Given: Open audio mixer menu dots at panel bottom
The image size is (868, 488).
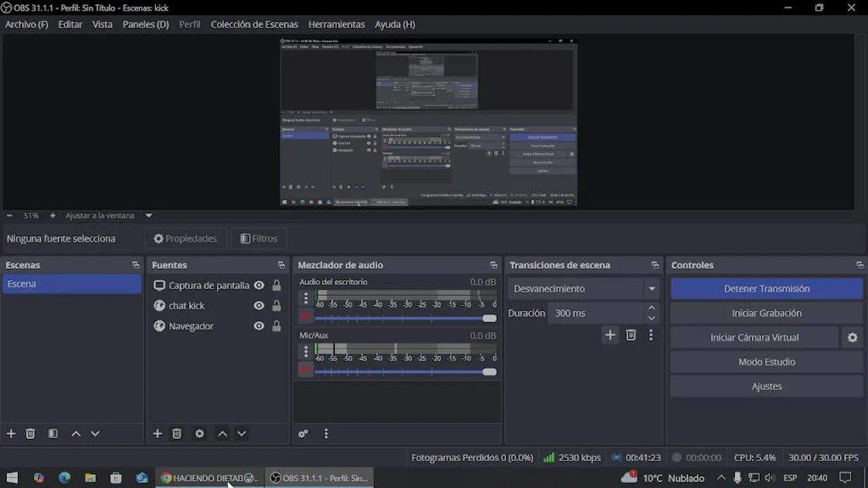Looking at the screenshot, I should click(x=326, y=434).
